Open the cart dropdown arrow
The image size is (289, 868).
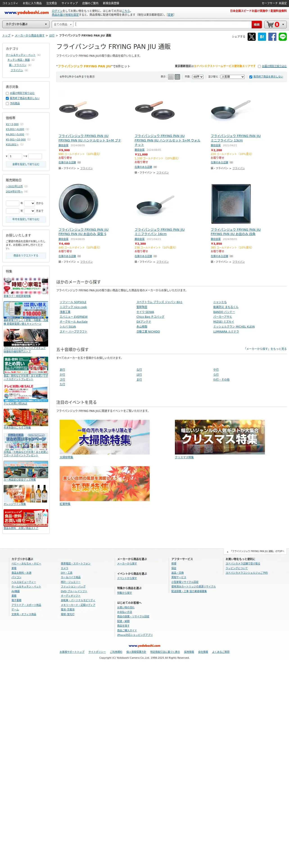283,25
